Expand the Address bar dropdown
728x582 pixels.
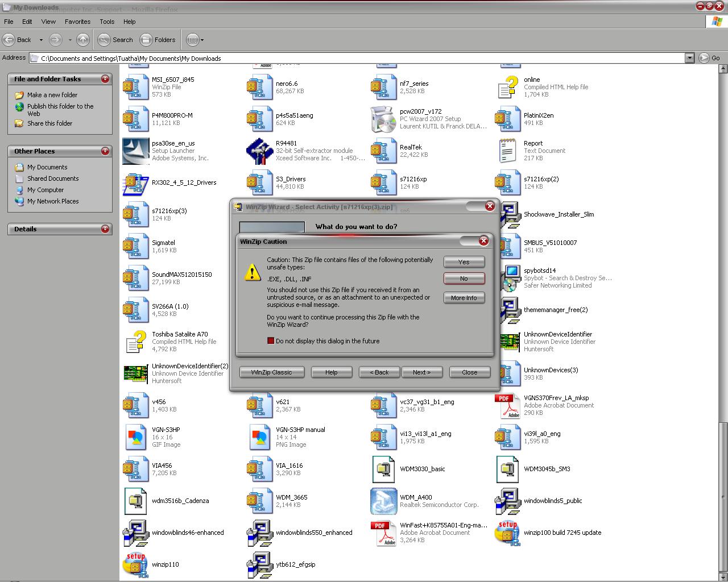pyautogui.click(x=689, y=58)
